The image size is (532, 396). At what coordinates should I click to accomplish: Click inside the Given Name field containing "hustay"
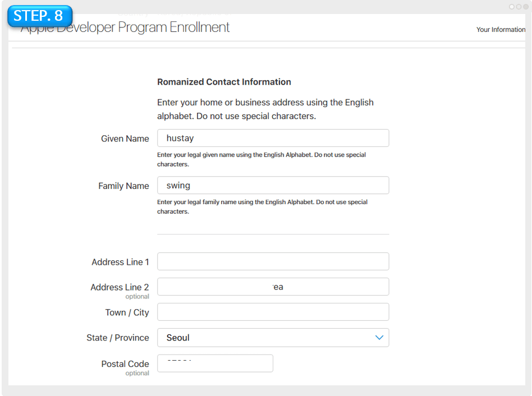coord(273,138)
